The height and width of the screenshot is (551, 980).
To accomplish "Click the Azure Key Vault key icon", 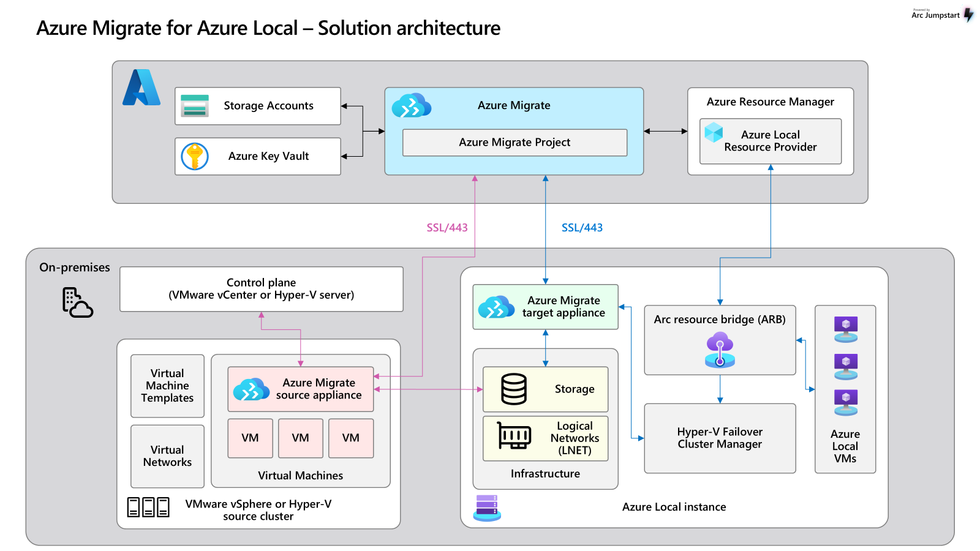I will (195, 156).
